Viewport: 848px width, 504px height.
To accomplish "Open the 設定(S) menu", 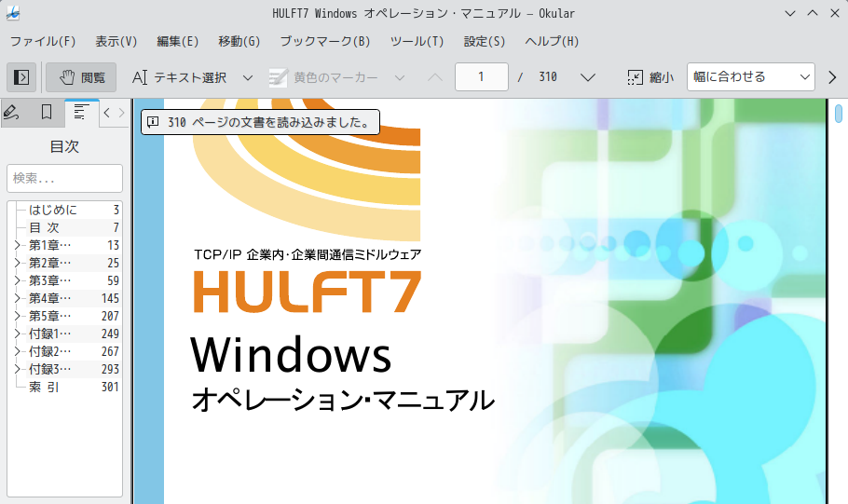I will click(485, 42).
